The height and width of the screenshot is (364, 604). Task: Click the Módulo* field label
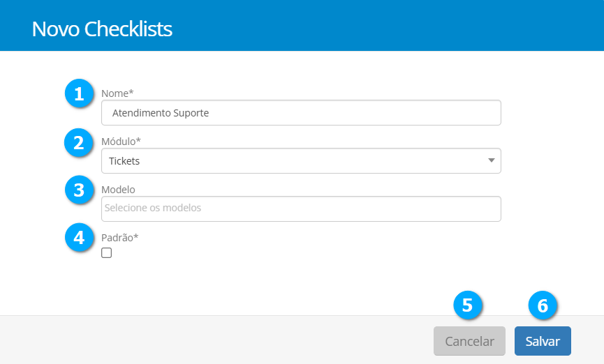[121, 142]
